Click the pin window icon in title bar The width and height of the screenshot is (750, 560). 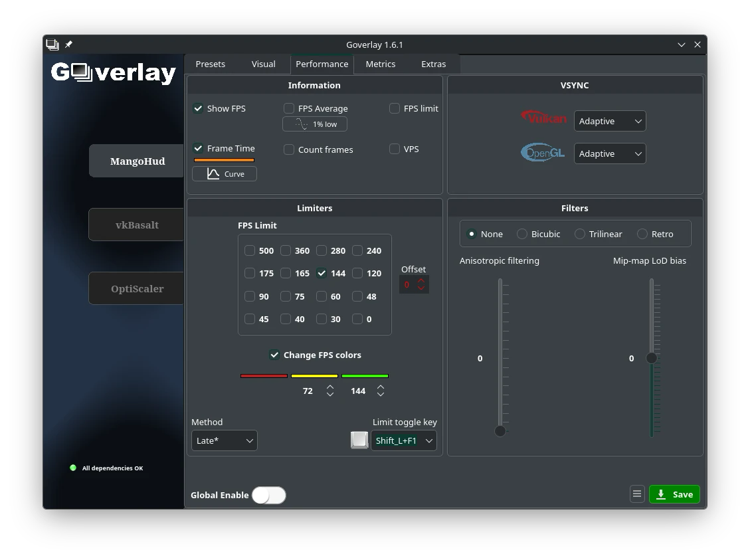[x=68, y=45]
